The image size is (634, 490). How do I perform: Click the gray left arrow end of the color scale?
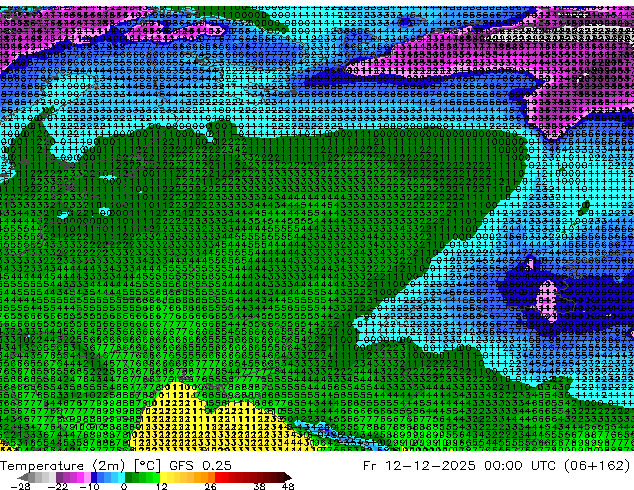pyautogui.click(x=23, y=477)
